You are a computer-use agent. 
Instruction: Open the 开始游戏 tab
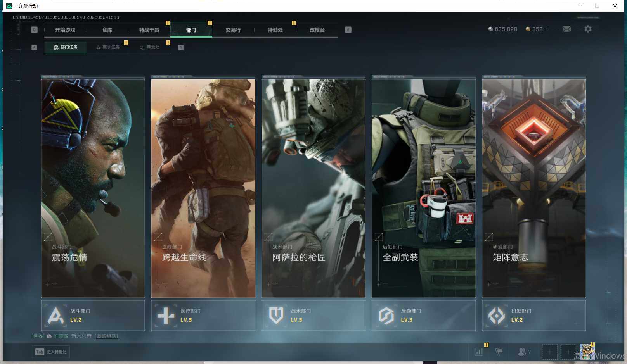65,30
